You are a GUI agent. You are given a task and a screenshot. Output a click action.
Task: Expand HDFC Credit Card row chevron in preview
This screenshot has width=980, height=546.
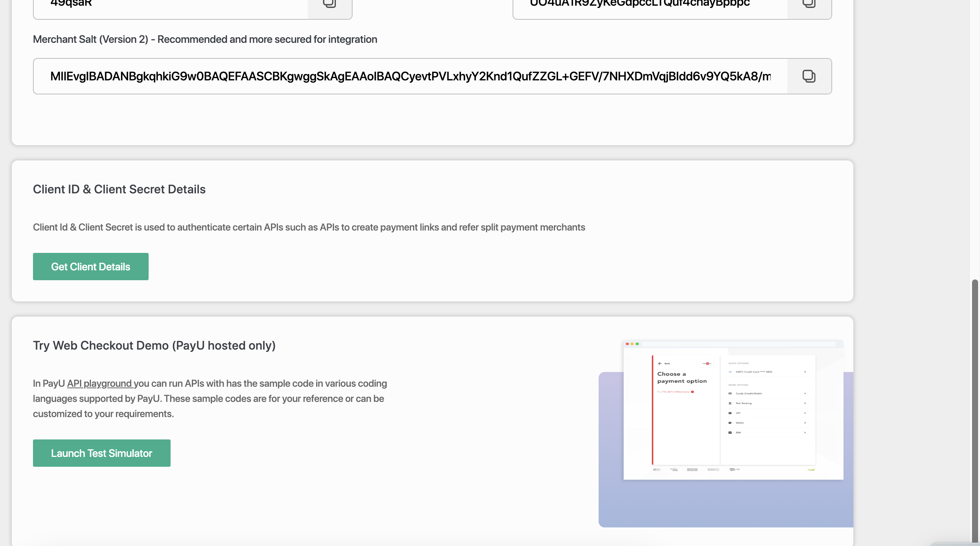(805, 372)
